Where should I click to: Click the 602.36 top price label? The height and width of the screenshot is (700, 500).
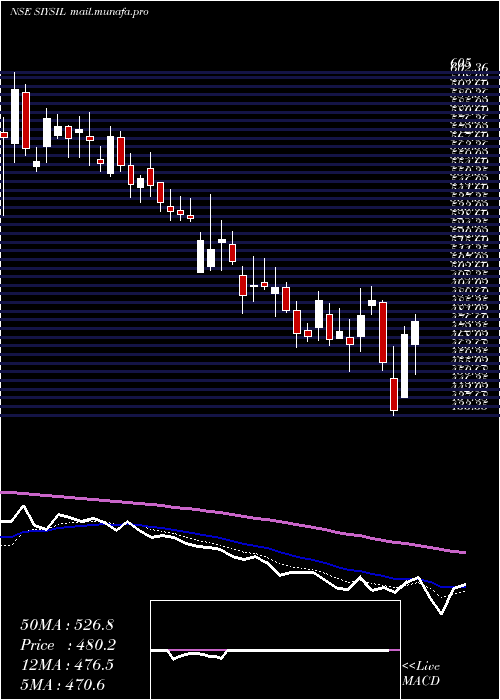click(x=469, y=67)
